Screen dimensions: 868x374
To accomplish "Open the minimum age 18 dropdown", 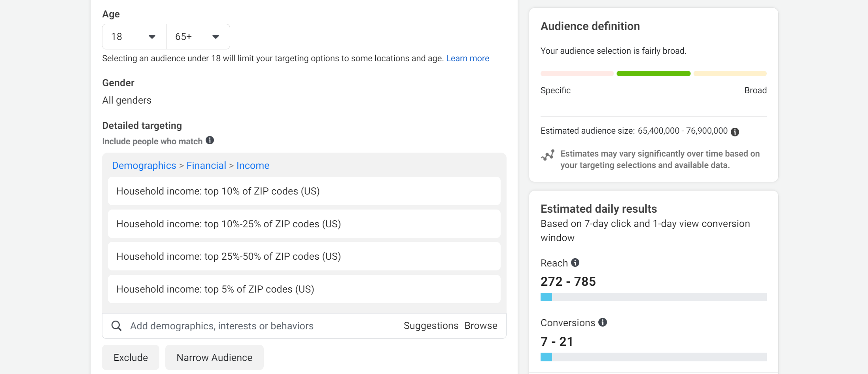I will coord(134,36).
